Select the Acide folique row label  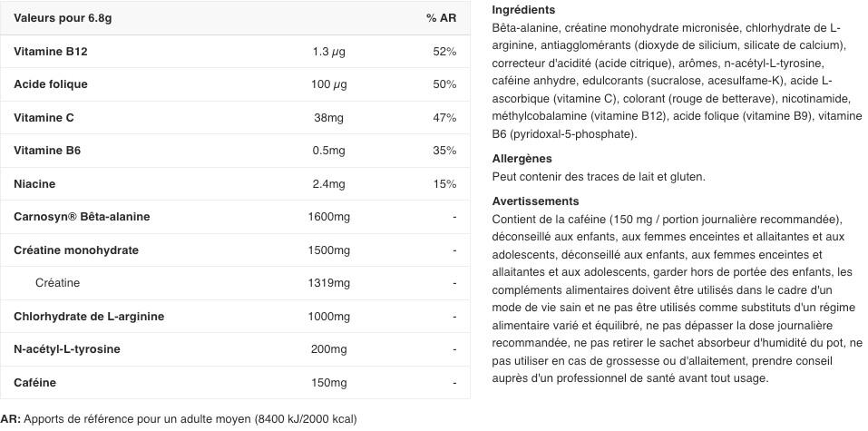point(51,84)
